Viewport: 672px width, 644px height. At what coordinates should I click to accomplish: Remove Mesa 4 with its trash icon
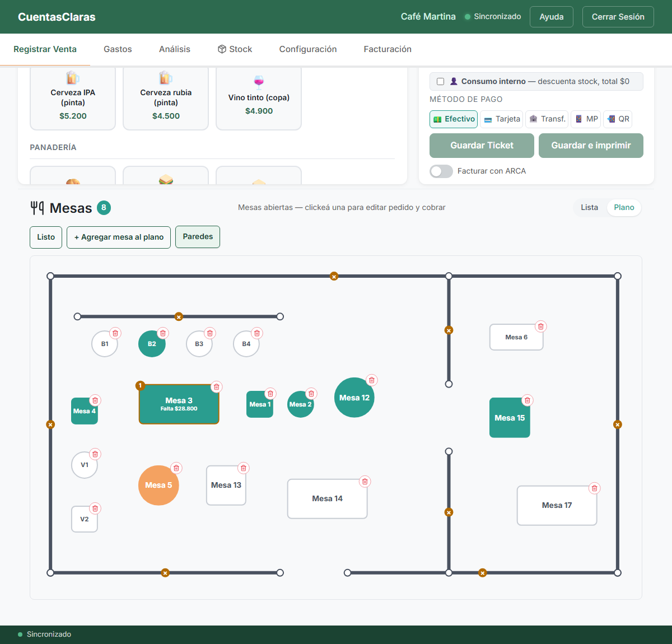(x=95, y=400)
